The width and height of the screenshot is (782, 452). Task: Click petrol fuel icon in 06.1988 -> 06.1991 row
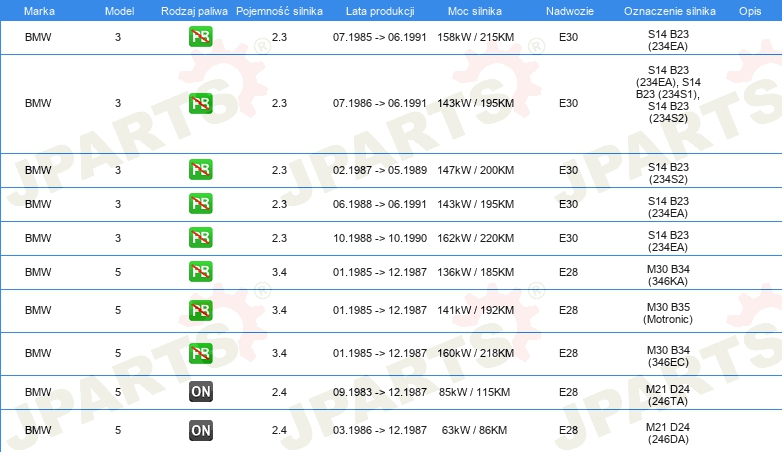point(200,204)
